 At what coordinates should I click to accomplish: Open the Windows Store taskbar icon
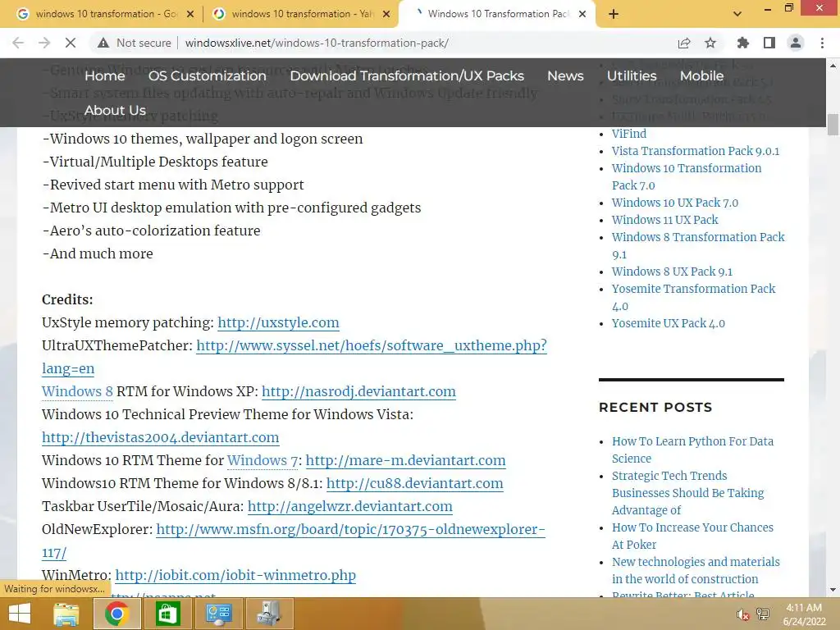pos(167,614)
